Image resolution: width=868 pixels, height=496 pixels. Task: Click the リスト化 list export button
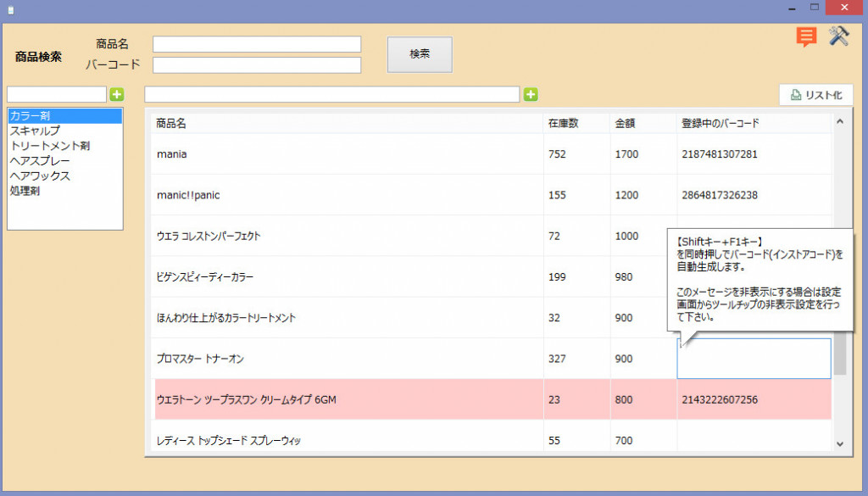[816, 95]
